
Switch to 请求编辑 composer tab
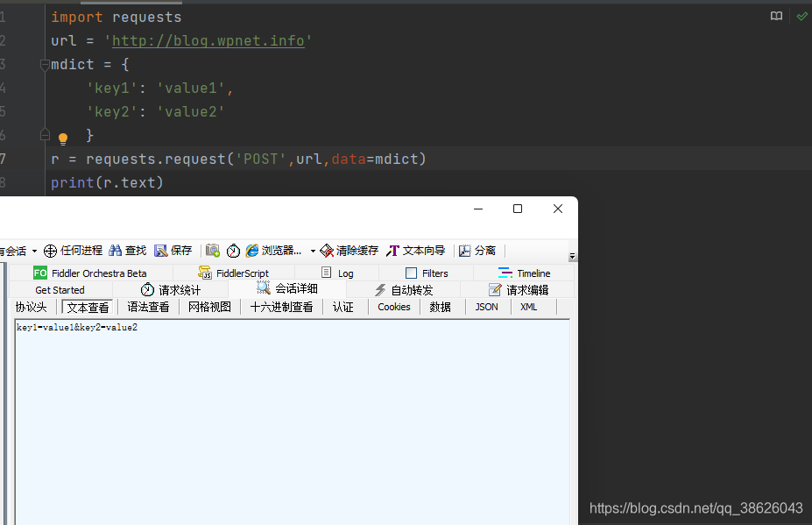tap(519, 290)
